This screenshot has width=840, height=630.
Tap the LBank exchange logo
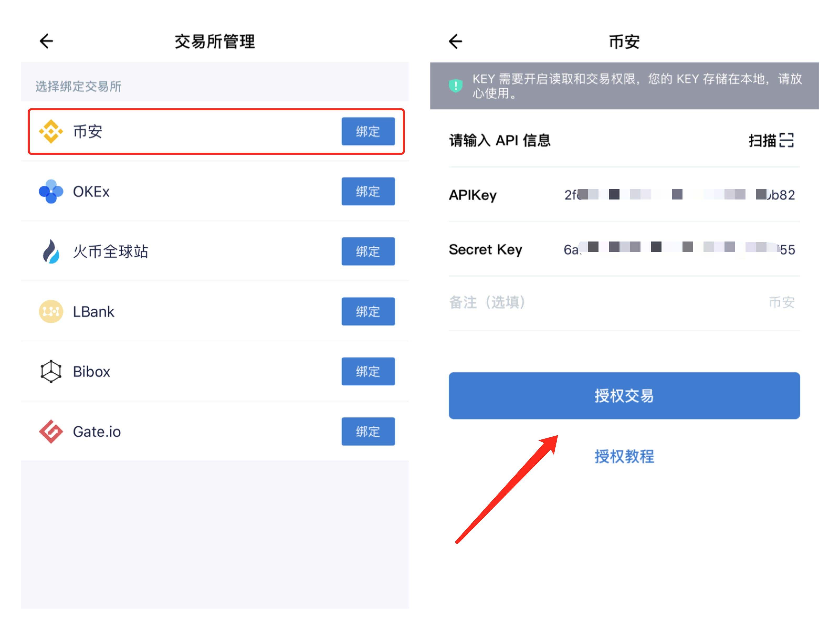click(51, 311)
